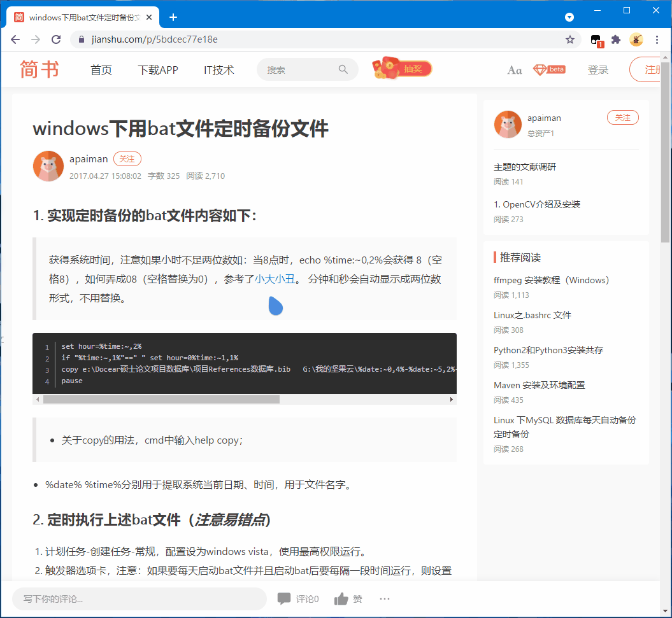Minimize the Chrome window
The image size is (672, 618).
tap(597, 10)
